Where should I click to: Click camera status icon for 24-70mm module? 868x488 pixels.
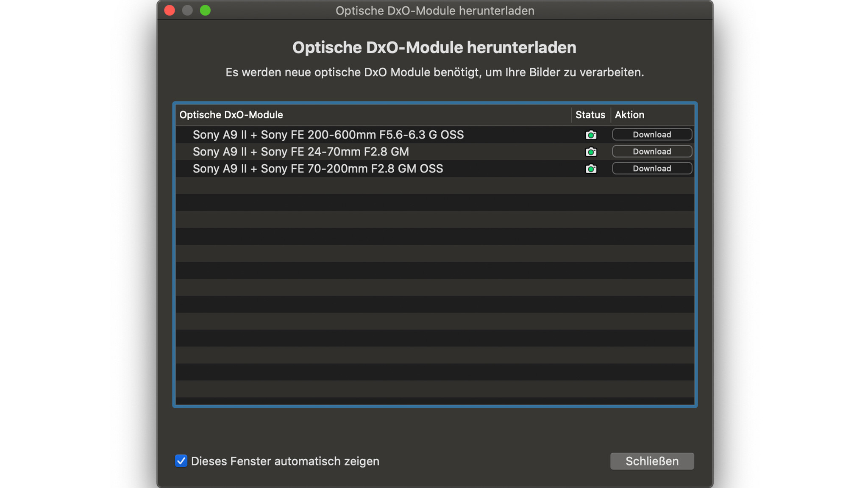(591, 152)
